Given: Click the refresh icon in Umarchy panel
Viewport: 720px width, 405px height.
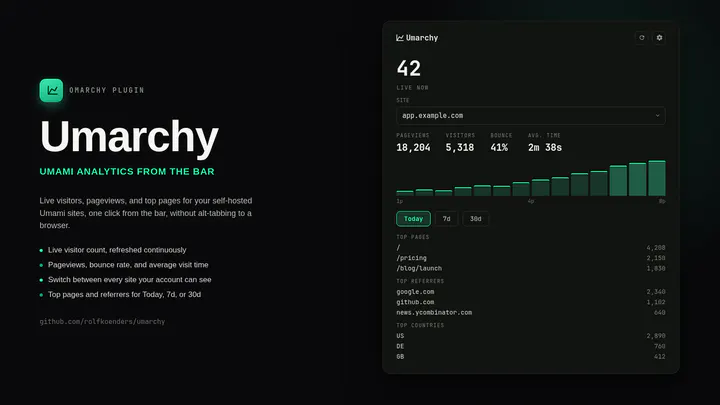Looking at the screenshot, I should coord(641,38).
